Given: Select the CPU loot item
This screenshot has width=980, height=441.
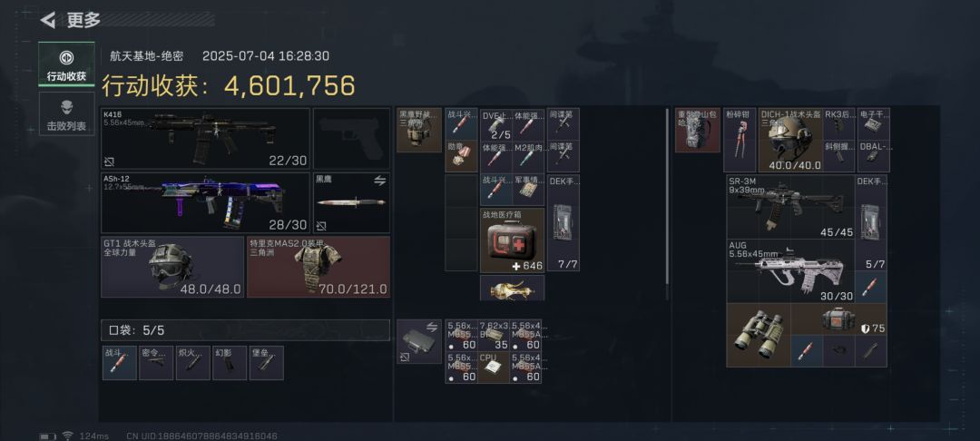Looking at the screenshot, I should (x=494, y=367).
